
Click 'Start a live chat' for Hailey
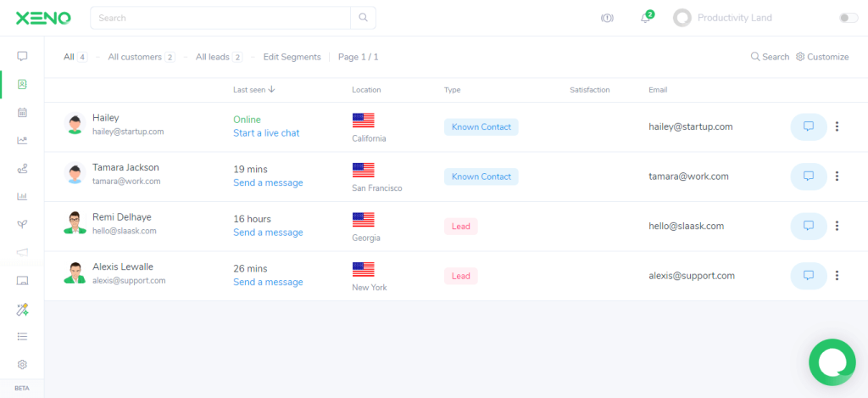266,133
